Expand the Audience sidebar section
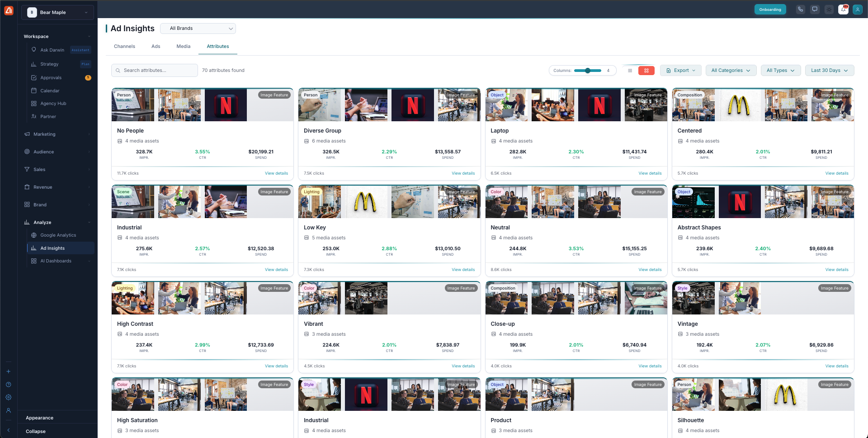Screen dimensions: 868x438 [57, 152]
